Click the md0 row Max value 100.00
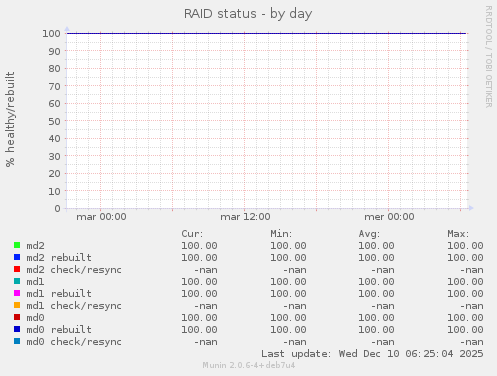The width and height of the screenshot is (497, 376). click(x=465, y=318)
